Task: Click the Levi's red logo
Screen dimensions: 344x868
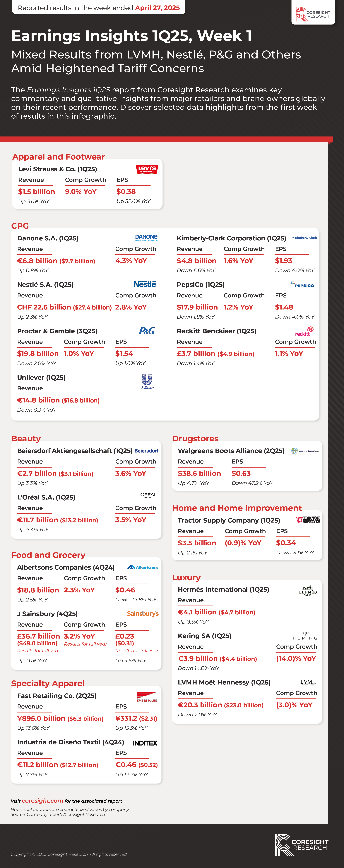Action: tap(147, 169)
